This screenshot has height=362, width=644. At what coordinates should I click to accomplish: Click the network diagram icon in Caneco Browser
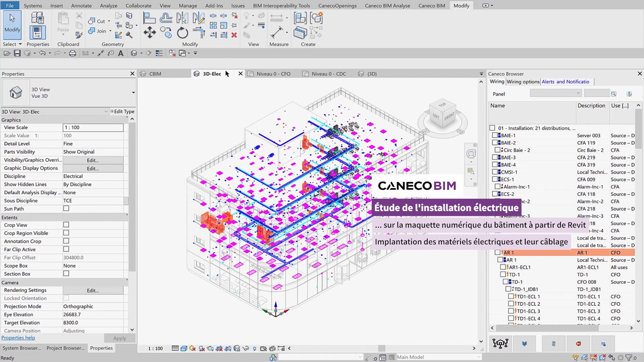coord(500,343)
